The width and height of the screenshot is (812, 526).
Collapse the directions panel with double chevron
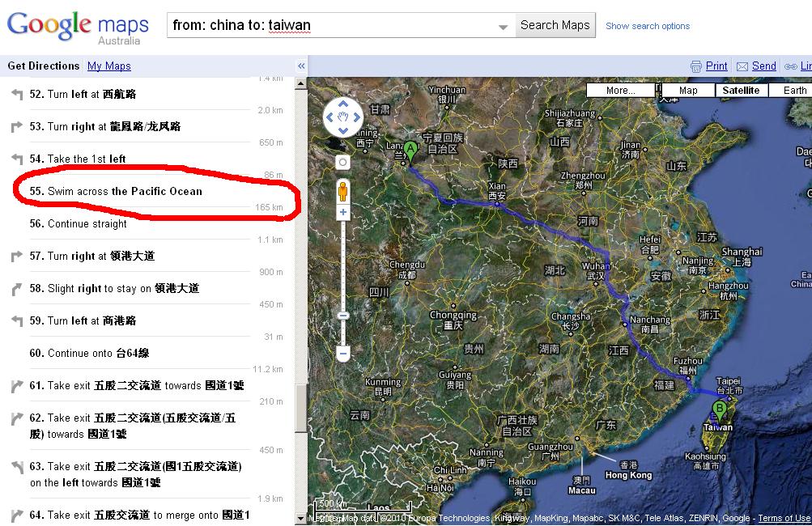pos(301,66)
